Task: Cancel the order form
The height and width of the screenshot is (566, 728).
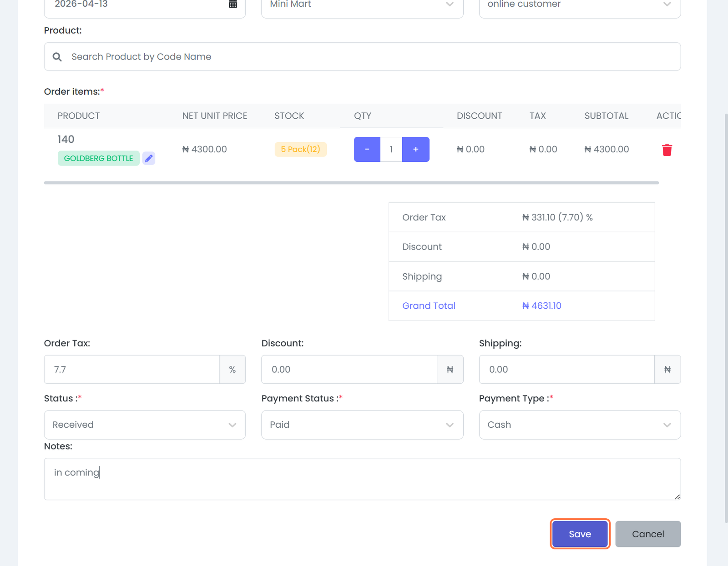Action: [647, 534]
